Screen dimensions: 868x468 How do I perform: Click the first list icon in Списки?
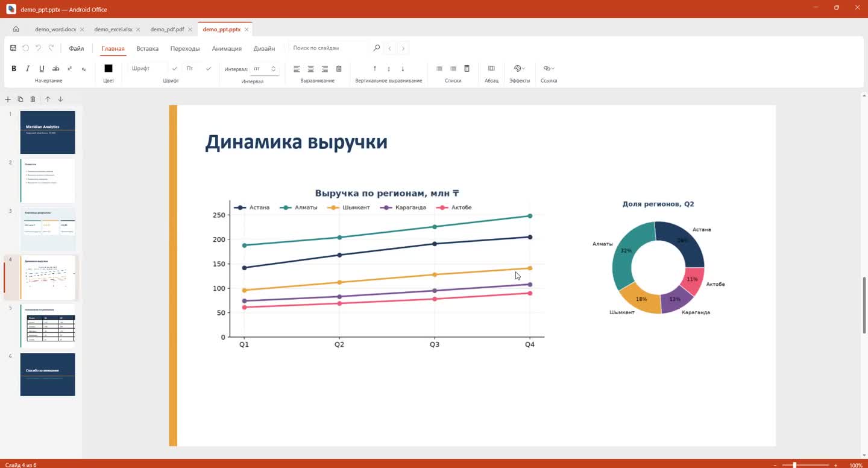pos(439,69)
